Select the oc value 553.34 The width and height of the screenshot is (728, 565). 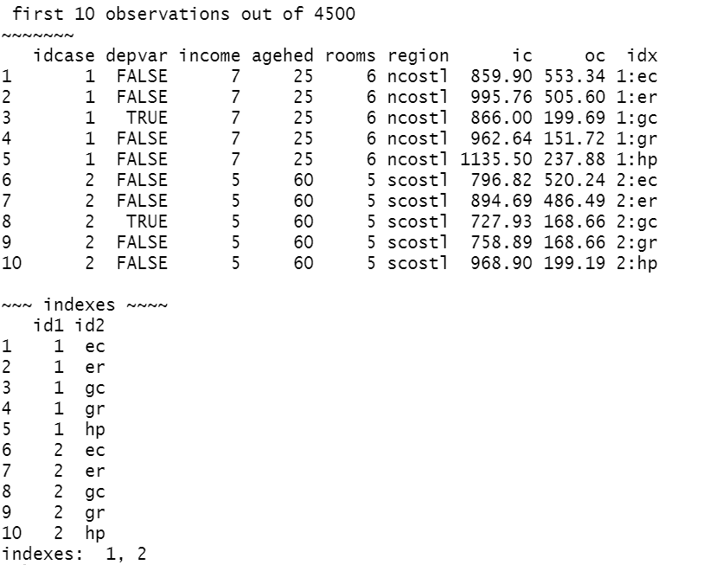pos(575,76)
